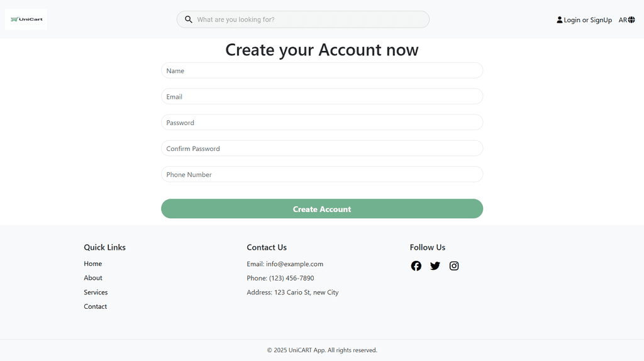Select the Password field
Screen dimensions: 644x361
pos(322,123)
